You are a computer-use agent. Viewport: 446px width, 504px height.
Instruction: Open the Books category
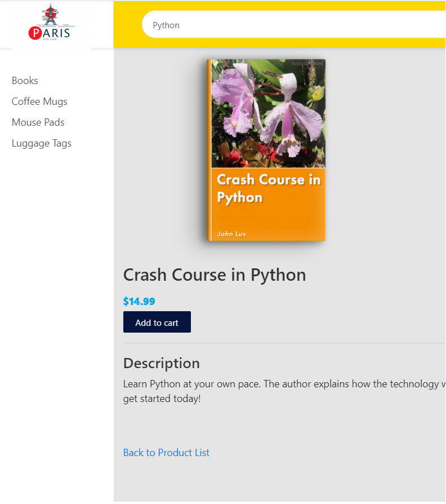pos(25,81)
